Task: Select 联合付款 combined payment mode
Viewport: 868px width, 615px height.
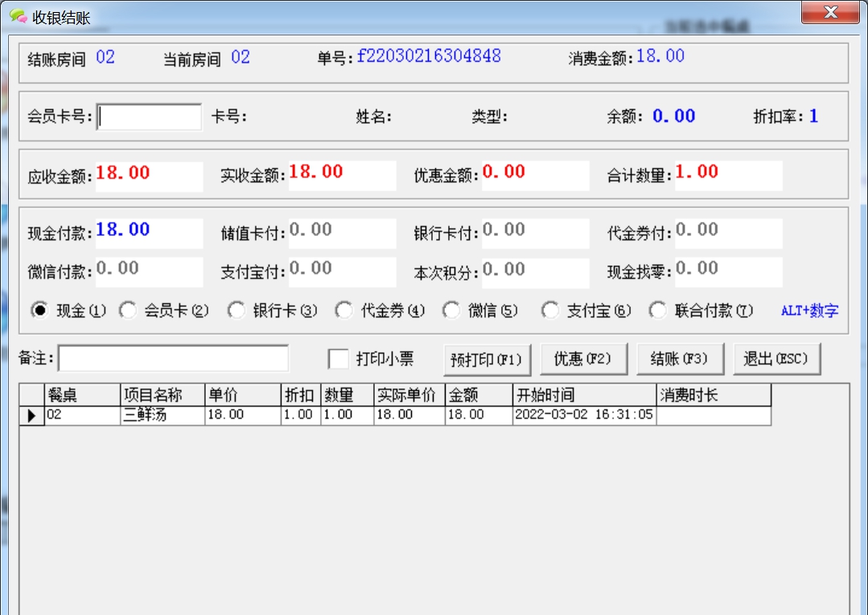Action: pos(659,309)
